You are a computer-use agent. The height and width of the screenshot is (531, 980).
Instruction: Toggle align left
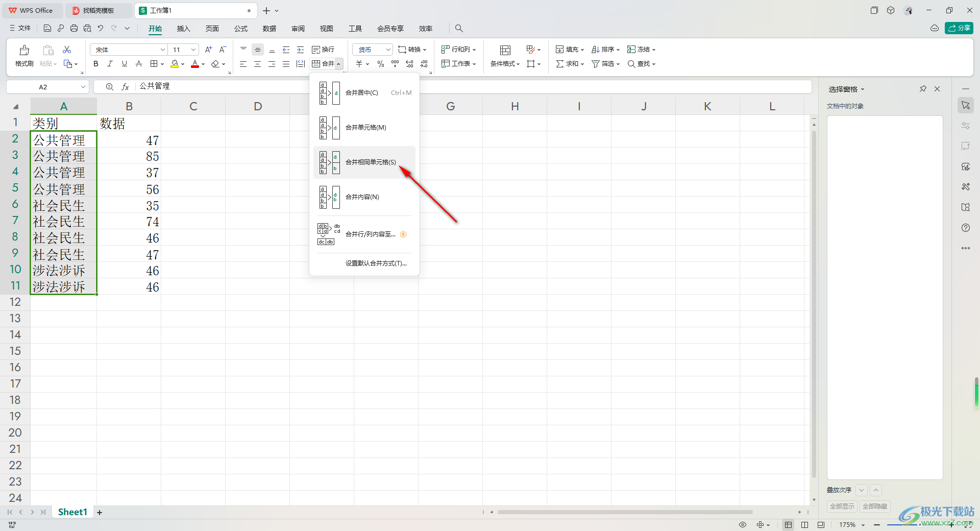click(x=243, y=64)
